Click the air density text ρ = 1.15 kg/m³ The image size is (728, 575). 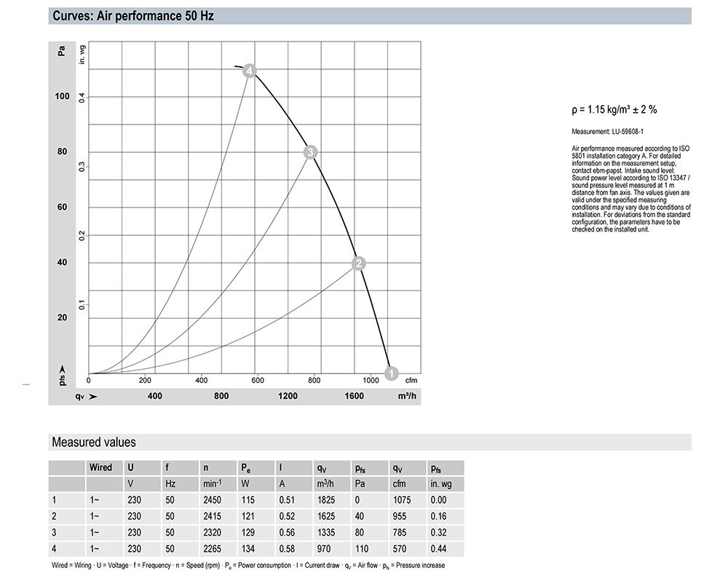(614, 110)
